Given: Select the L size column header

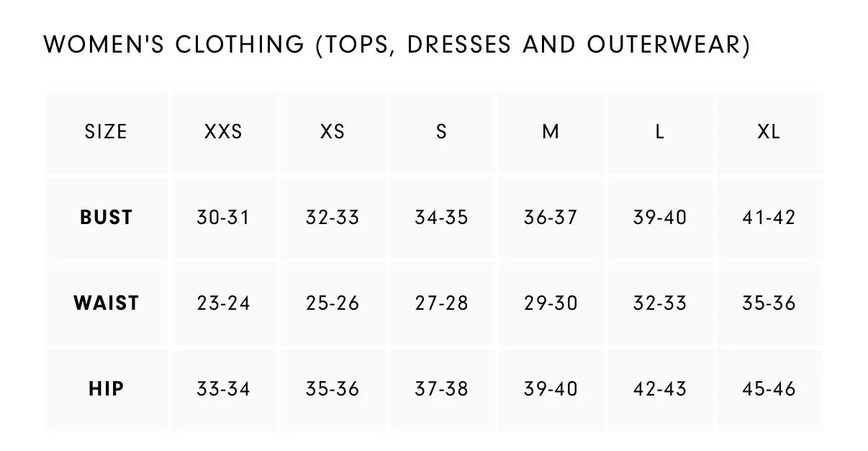Looking at the screenshot, I should 660,132.
